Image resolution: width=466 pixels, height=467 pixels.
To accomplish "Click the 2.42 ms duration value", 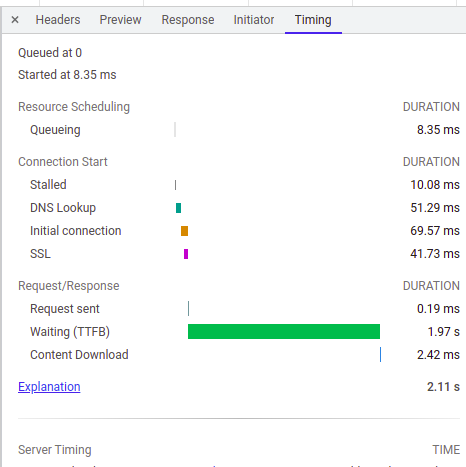I will coord(438,355).
